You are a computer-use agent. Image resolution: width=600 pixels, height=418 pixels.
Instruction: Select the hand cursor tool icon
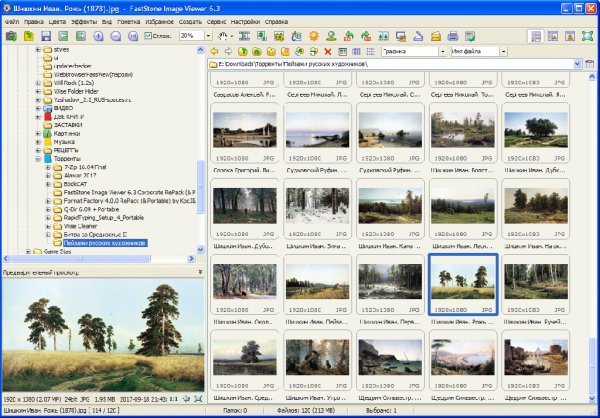[x=223, y=36]
